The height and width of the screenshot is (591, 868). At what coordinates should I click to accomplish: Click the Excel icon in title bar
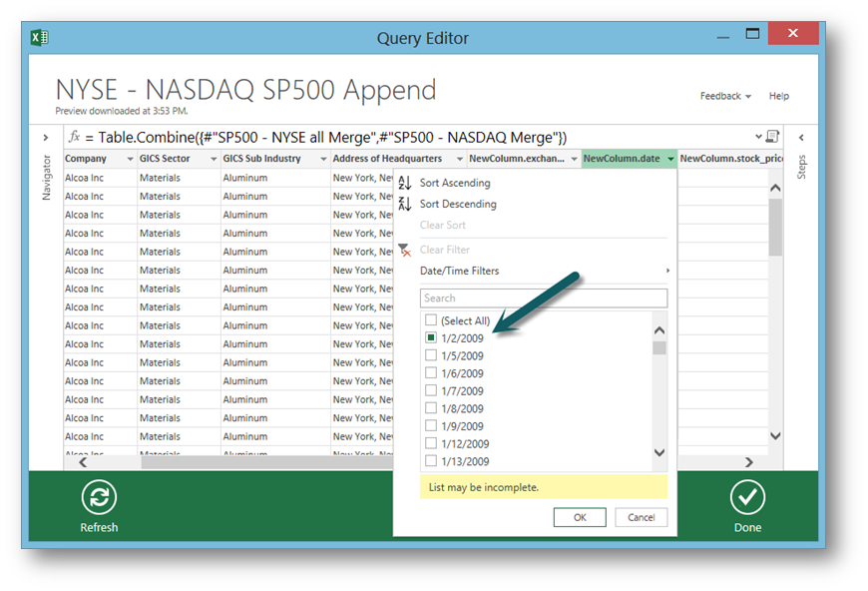pos(39,38)
